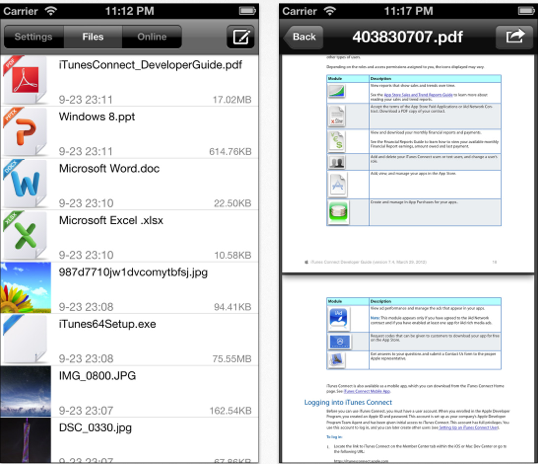Tap the 9-23 23:08 date of iTunes64Setup.exe
The width and height of the screenshot is (538, 464).
[x=86, y=359]
